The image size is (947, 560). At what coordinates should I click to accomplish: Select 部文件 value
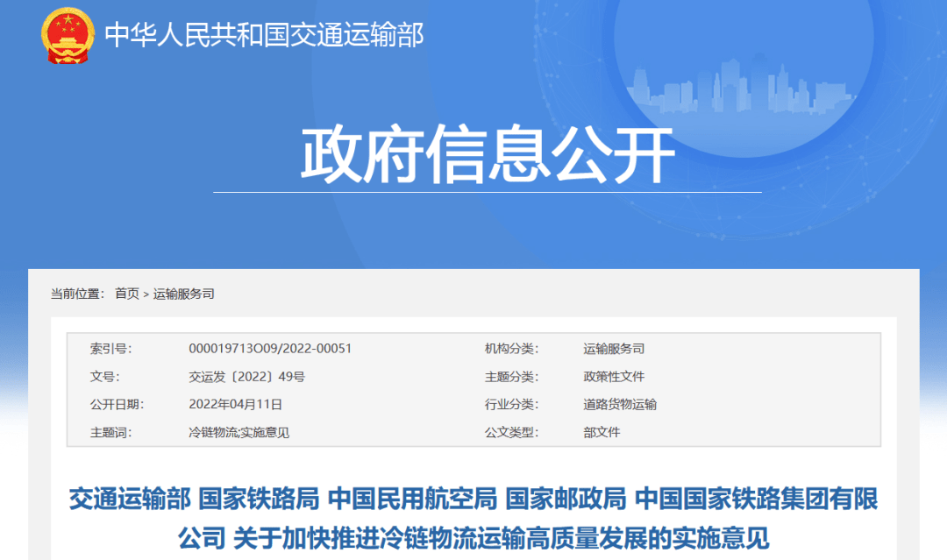click(602, 433)
